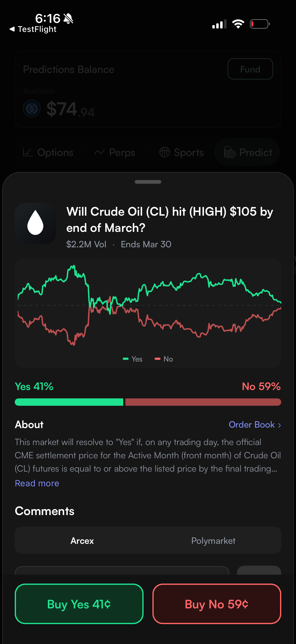The image size is (296, 644).
Task: Tap the USDC coin balance icon
Action: [x=32, y=109]
